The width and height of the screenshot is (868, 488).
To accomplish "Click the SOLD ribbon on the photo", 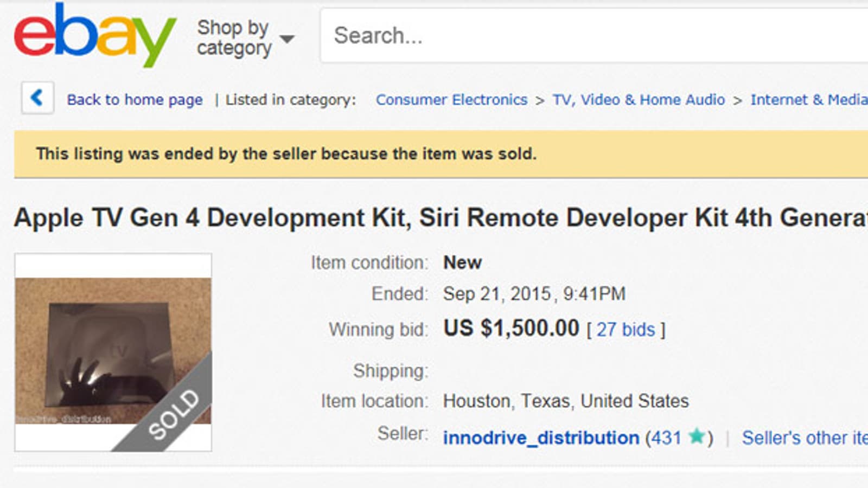I will click(x=175, y=414).
